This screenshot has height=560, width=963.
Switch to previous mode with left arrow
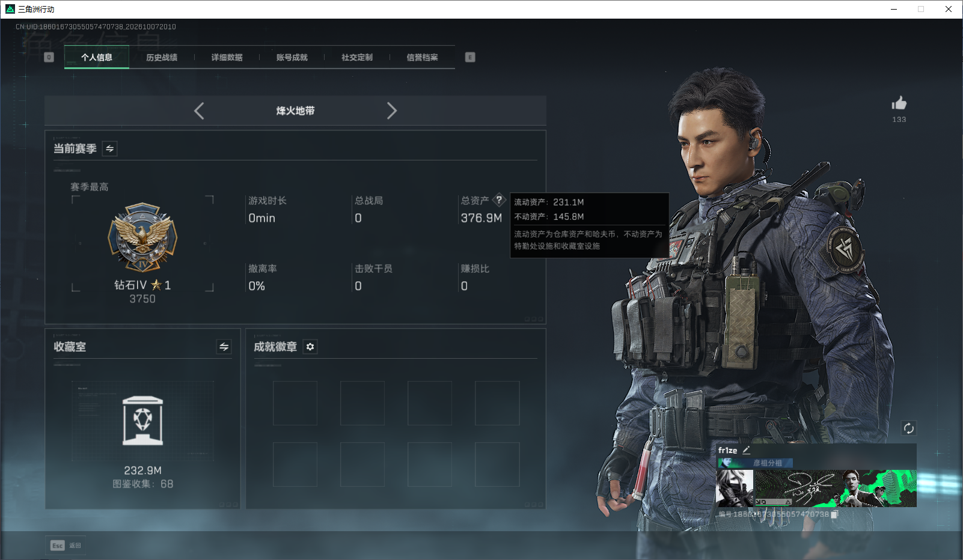(x=199, y=111)
